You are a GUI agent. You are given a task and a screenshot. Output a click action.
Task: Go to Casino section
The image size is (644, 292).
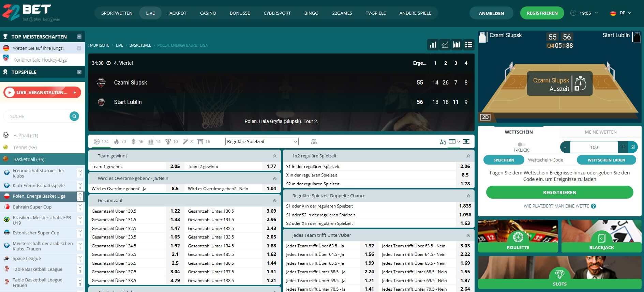[208, 13]
